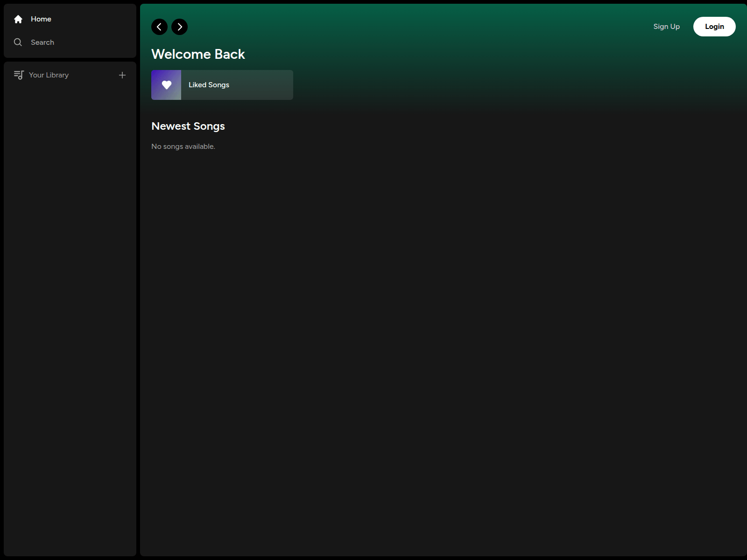
Task: Select the Your Library label
Action: [x=49, y=75]
